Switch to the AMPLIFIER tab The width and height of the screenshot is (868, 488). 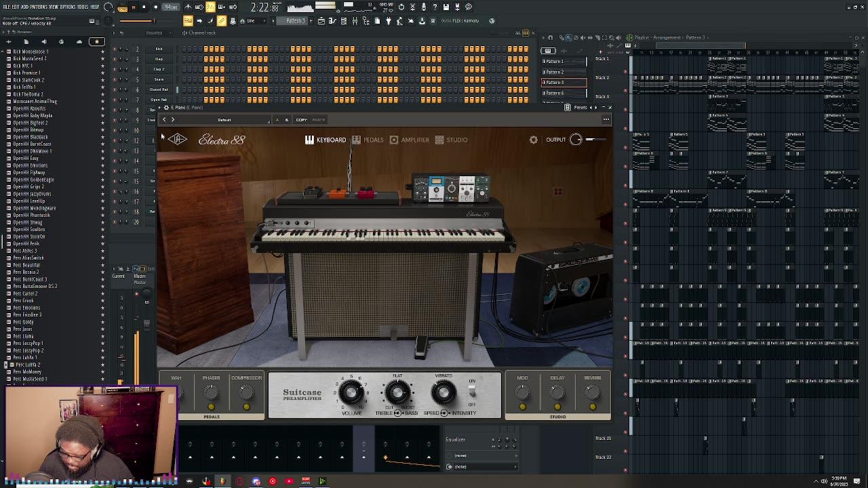(409, 140)
